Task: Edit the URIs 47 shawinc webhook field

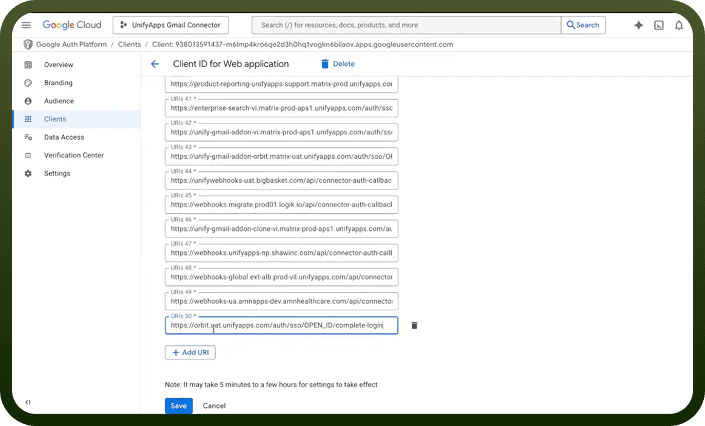Action: pyautogui.click(x=281, y=253)
